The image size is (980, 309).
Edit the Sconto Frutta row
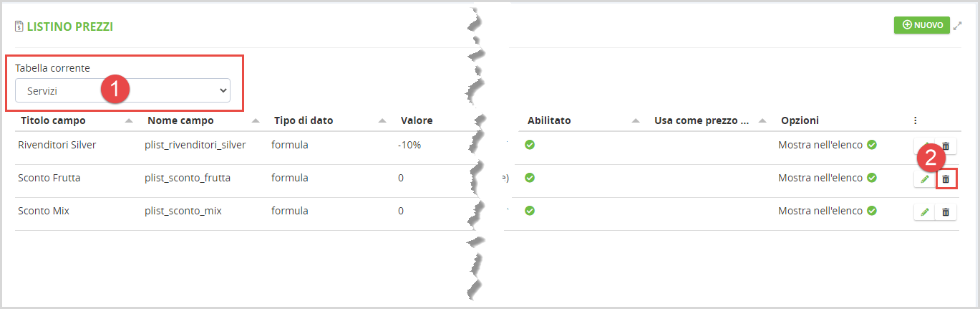coord(925,179)
